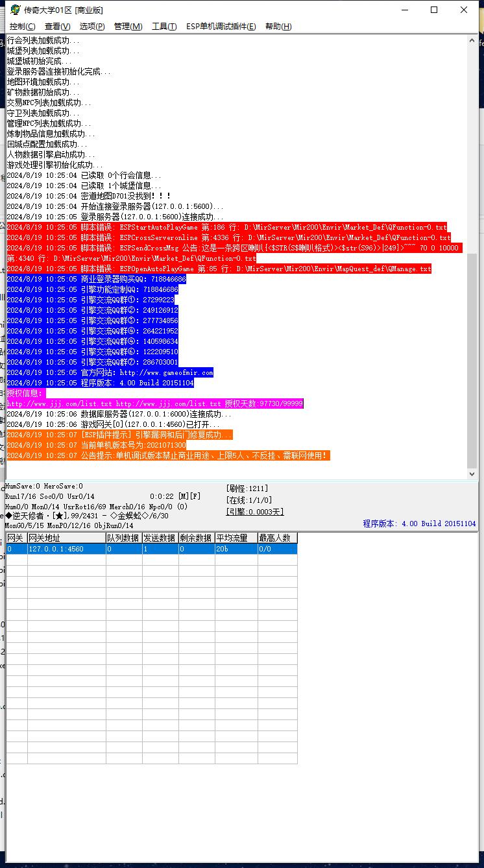Open the 控制(C) menu

23,27
